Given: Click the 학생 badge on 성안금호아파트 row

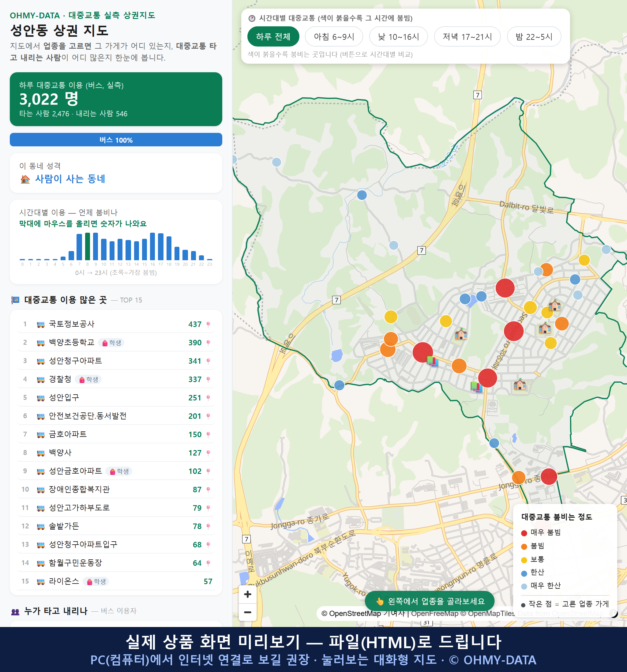Looking at the screenshot, I should (119, 471).
